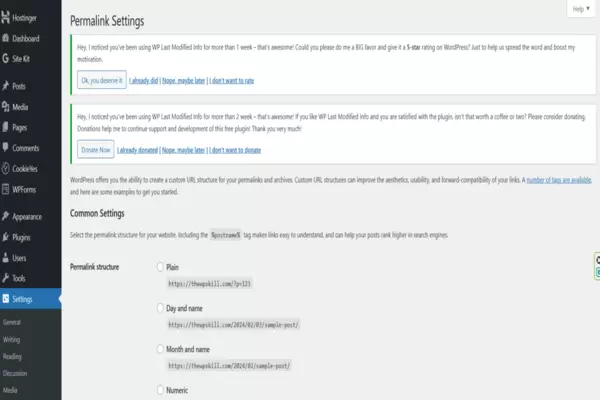The width and height of the screenshot is (600, 400).
Task: Open Writing settings submenu
Action: (11, 339)
